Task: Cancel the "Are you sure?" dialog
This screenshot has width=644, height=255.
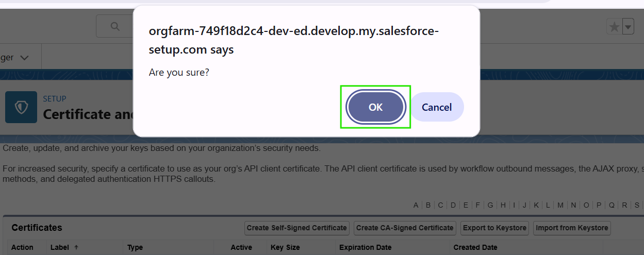Action: click(x=436, y=107)
